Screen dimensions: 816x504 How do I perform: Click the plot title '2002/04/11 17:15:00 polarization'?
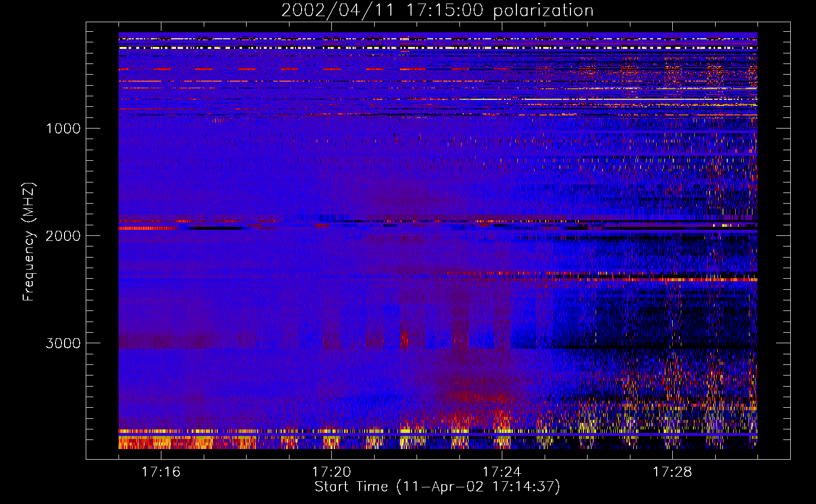click(437, 11)
